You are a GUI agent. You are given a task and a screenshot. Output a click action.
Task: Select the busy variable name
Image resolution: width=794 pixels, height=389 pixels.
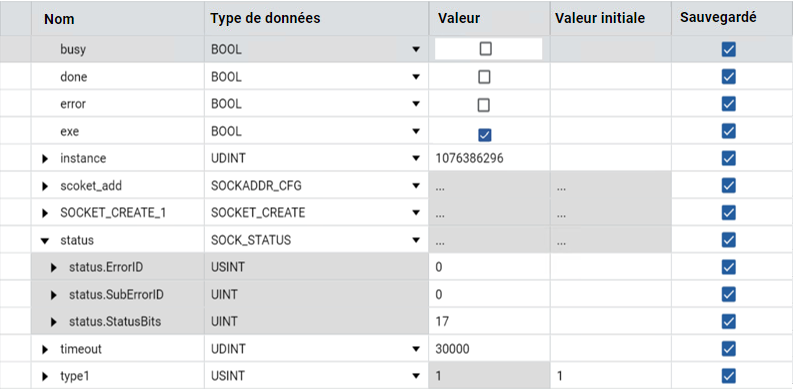click(x=73, y=50)
